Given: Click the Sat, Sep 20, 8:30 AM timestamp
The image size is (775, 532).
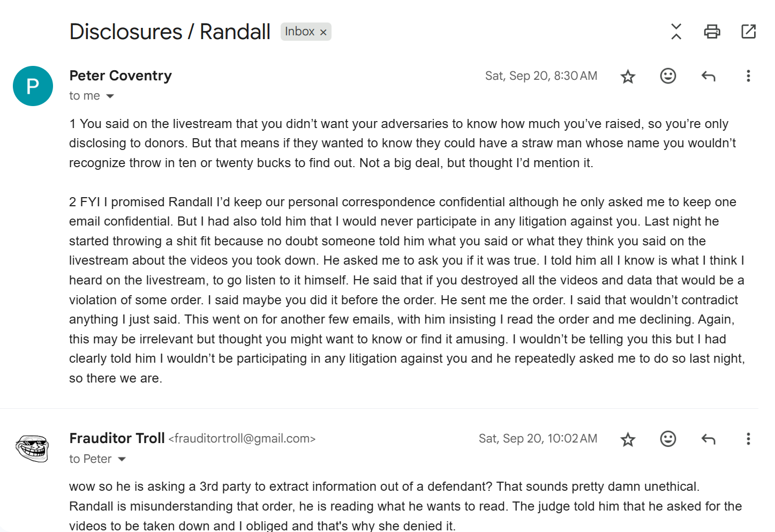Looking at the screenshot, I should (541, 76).
